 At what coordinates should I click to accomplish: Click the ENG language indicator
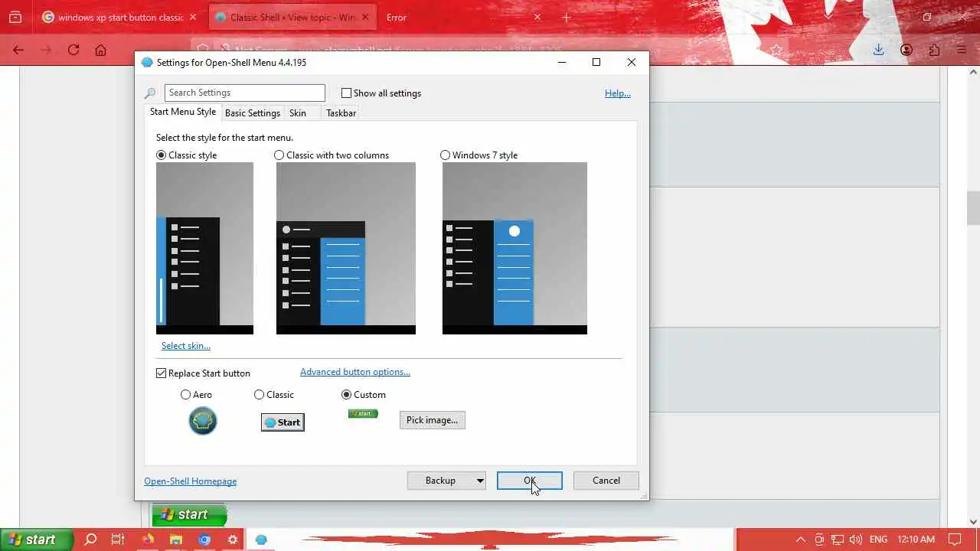coord(878,540)
